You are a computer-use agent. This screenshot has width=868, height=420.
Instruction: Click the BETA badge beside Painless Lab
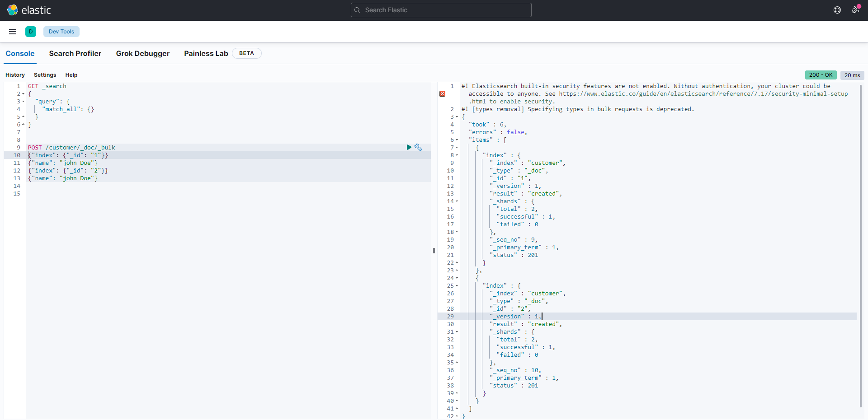point(247,53)
